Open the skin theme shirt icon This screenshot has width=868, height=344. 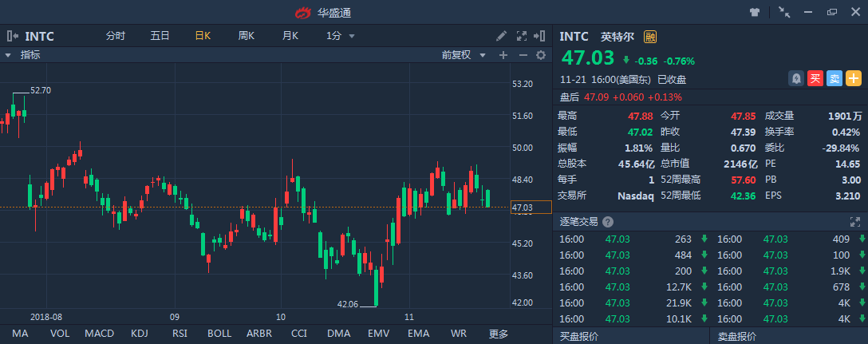[x=755, y=12]
